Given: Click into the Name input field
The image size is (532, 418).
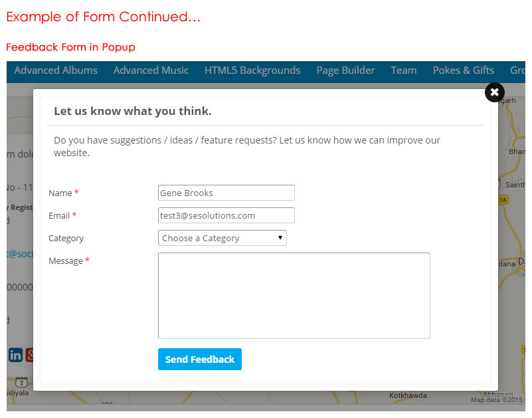Looking at the screenshot, I should coord(226,193).
